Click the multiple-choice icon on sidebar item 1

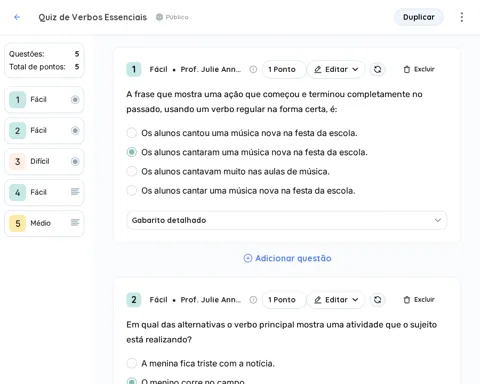coord(75,99)
